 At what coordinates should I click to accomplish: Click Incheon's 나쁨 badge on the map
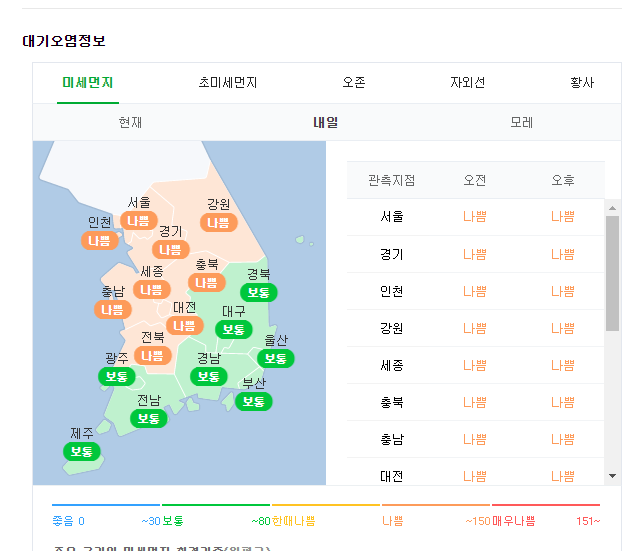100,240
